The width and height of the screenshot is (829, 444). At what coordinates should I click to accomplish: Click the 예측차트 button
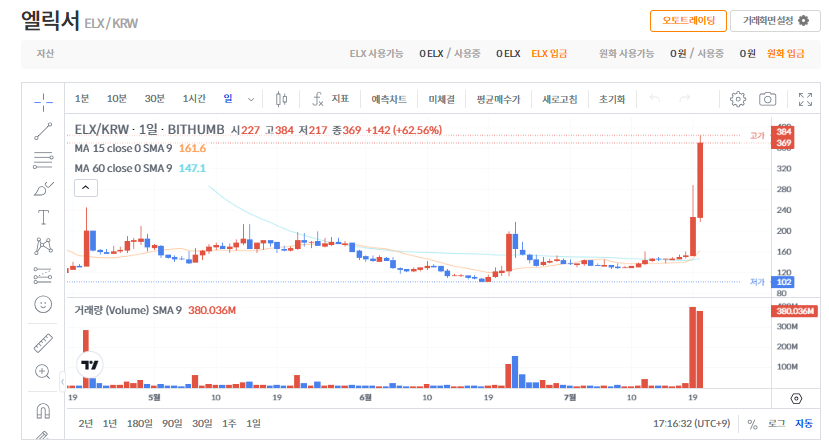tap(389, 99)
